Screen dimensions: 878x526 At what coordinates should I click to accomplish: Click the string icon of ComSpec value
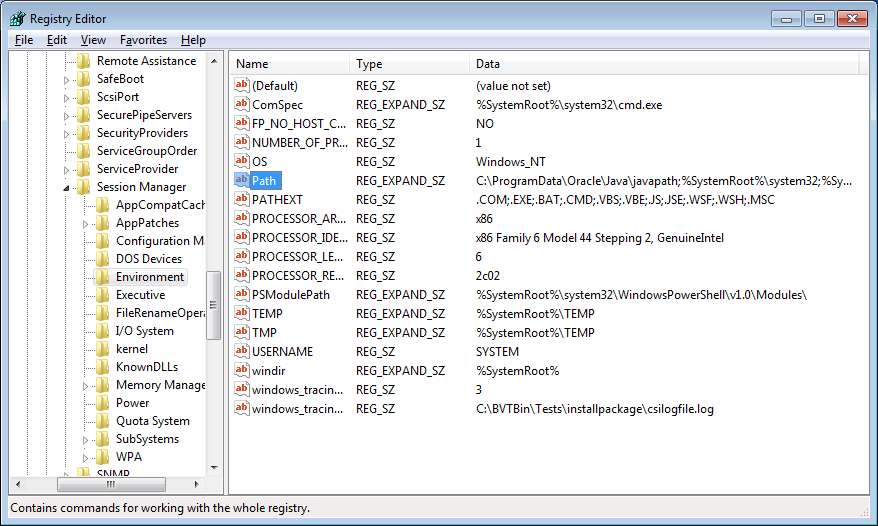241,104
